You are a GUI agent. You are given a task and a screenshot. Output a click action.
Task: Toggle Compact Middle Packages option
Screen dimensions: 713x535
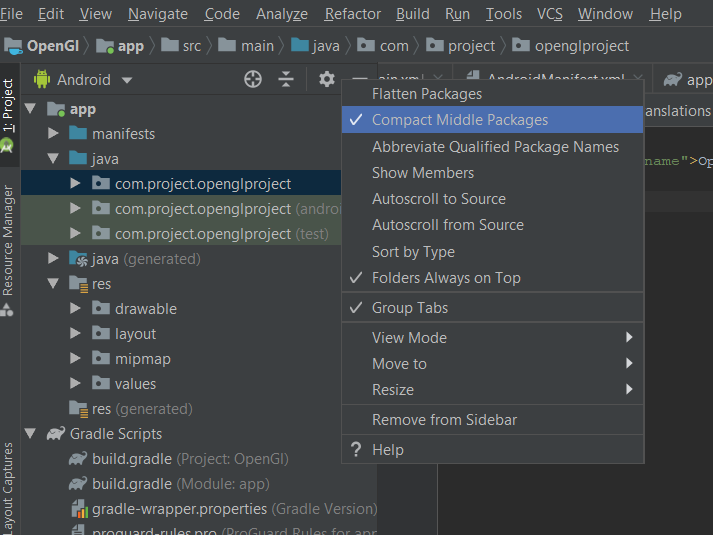point(492,120)
